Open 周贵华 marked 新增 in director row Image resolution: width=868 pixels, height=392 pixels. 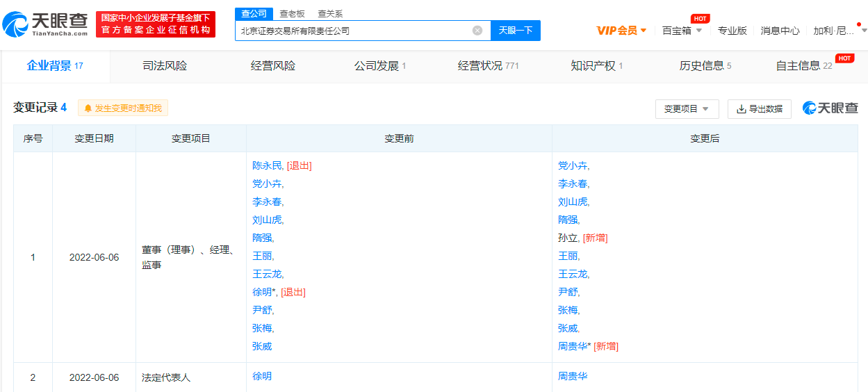coord(573,346)
